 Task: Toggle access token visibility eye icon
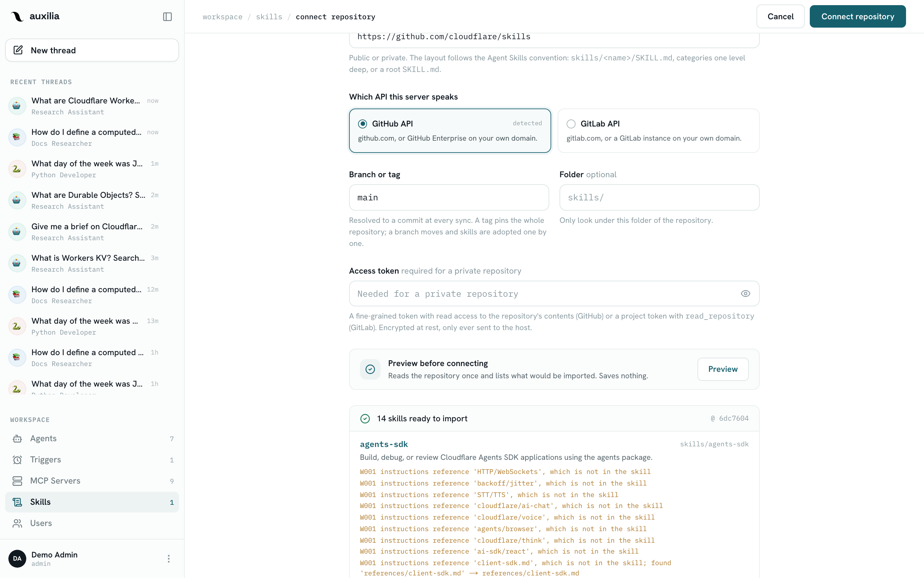(x=745, y=293)
